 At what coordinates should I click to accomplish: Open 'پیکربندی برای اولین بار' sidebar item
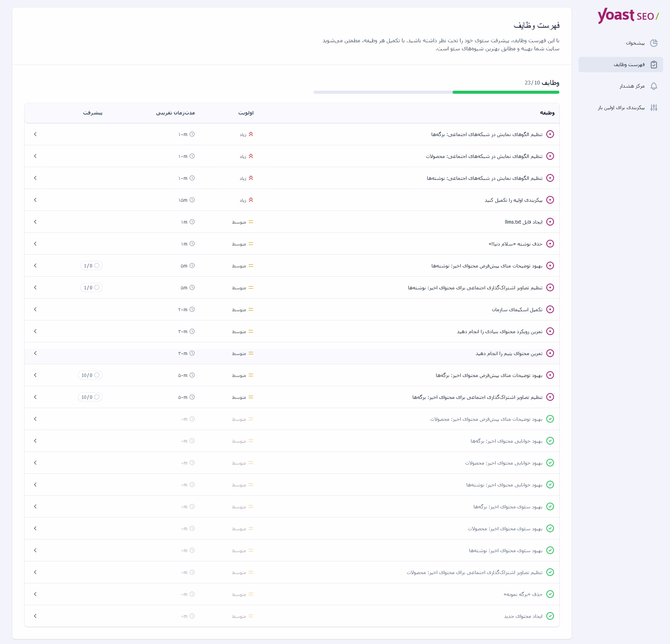(621, 108)
